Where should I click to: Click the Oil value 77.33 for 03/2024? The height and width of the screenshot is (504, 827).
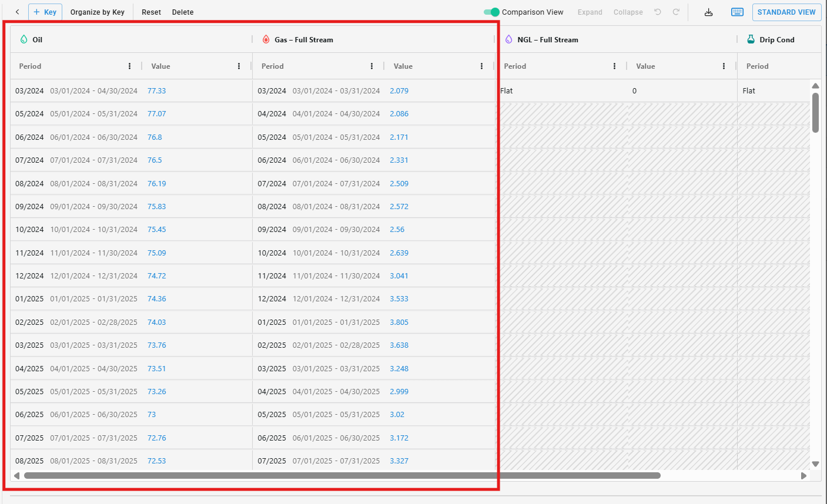[156, 91]
